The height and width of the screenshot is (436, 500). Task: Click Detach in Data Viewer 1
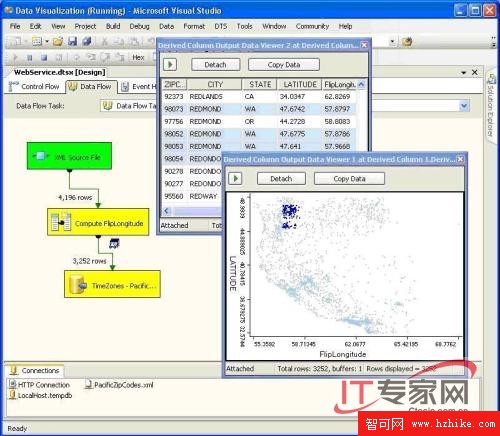coord(281,179)
